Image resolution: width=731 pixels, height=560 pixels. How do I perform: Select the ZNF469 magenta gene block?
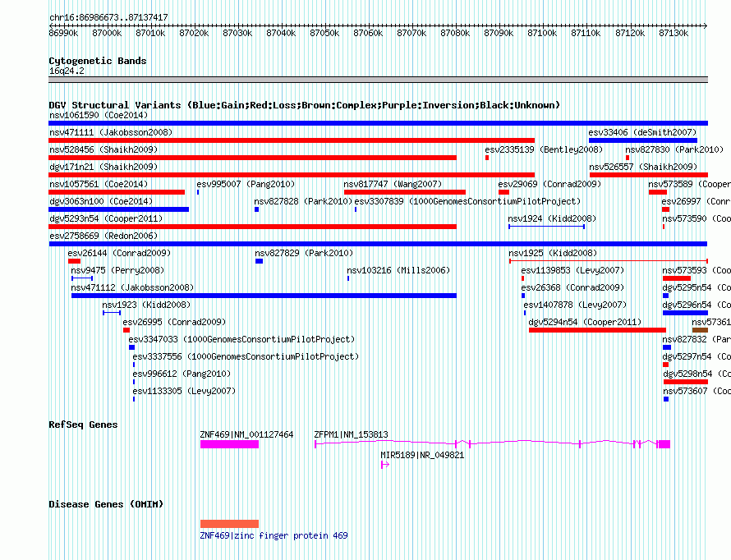(229, 444)
